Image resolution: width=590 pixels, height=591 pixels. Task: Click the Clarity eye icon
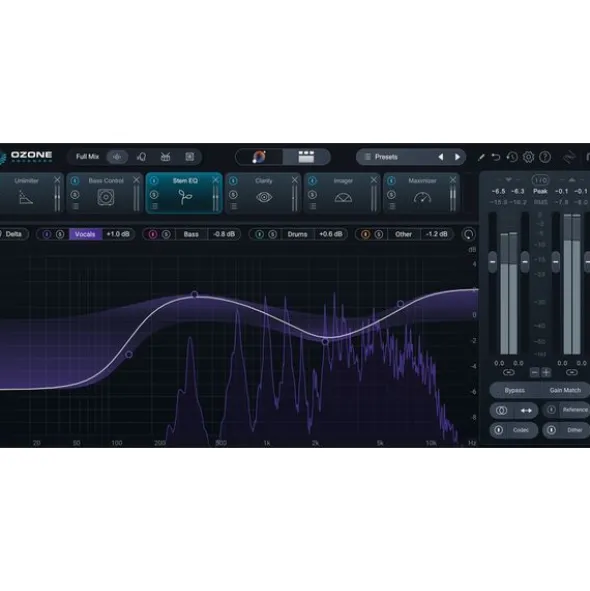(x=264, y=197)
